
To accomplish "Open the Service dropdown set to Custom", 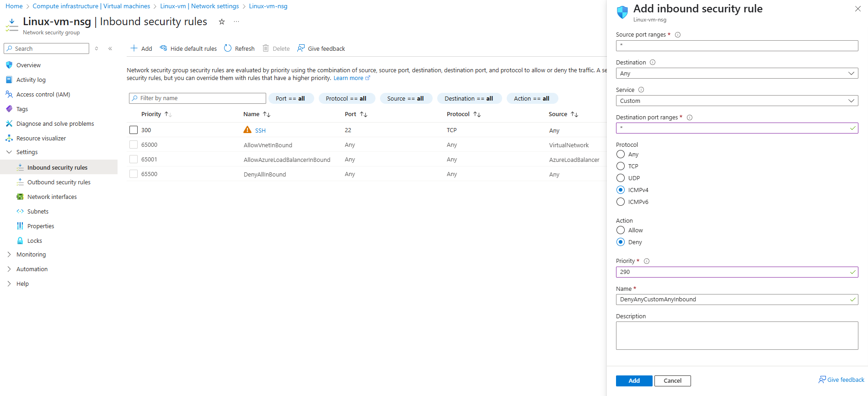I will pyautogui.click(x=737, y=101).
